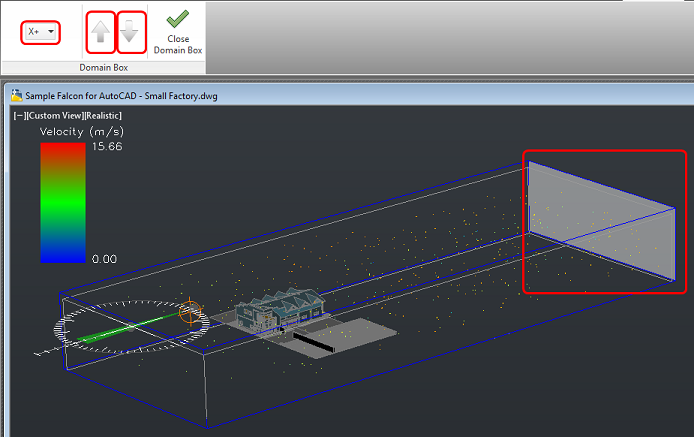Click the [-] viewport controls label
Screen dimensions: 694x437
pos(19,116)
